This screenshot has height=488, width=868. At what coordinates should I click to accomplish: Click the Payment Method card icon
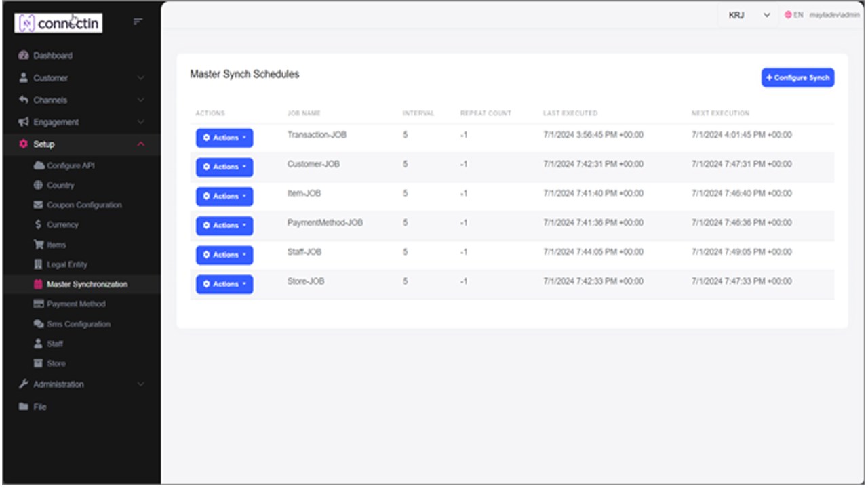(x=38, y=304)
